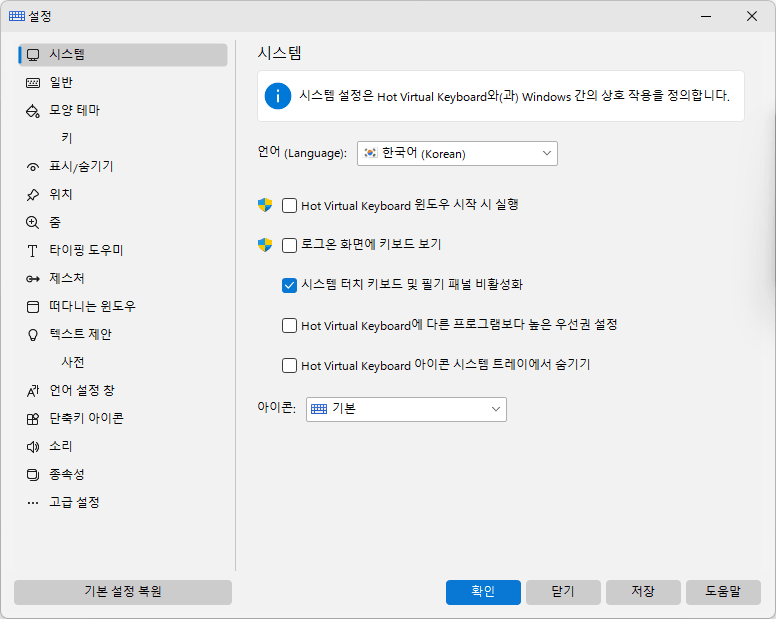Check 아이콘 시스템 트레이에서 숨기기

(x=290, y=366)
